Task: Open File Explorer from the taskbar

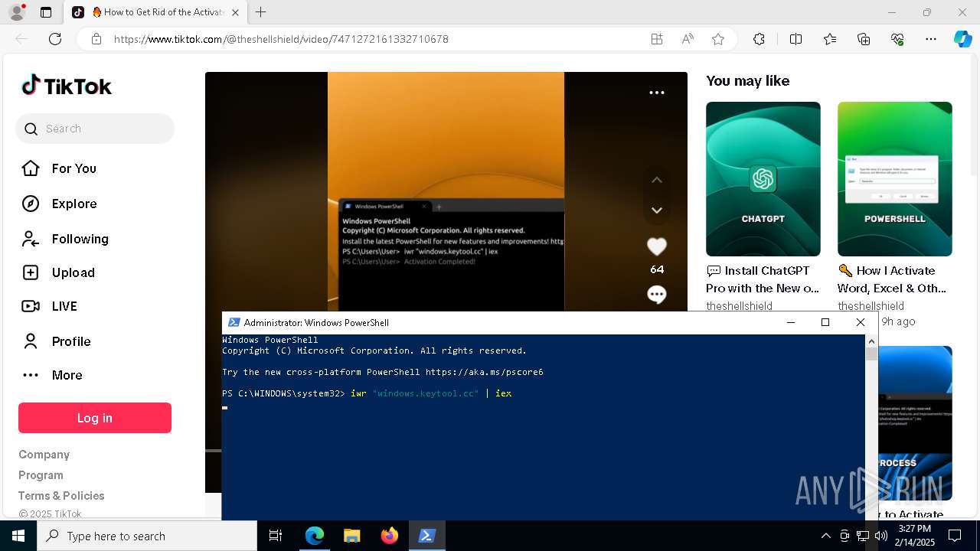Action: (x=351, y=536)
